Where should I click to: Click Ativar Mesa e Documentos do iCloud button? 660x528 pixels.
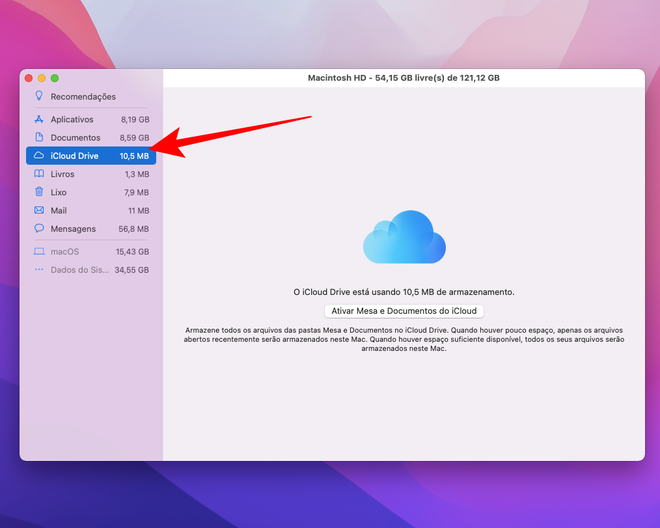point(404,311)
